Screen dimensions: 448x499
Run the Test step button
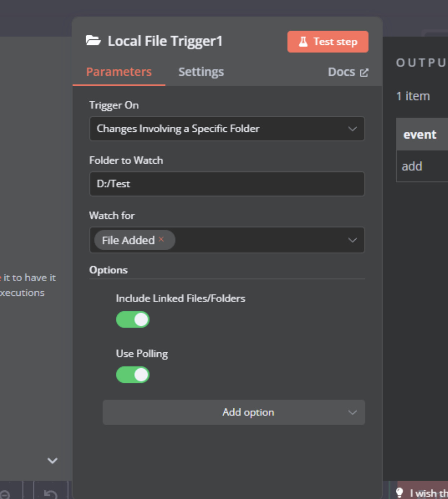pyautogui.click(x=328, y=42)
